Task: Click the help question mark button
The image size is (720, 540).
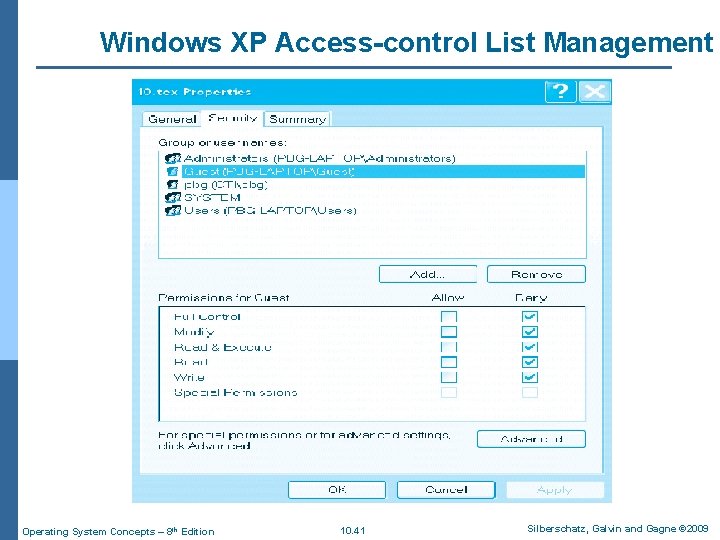Action: click(560, 92)
